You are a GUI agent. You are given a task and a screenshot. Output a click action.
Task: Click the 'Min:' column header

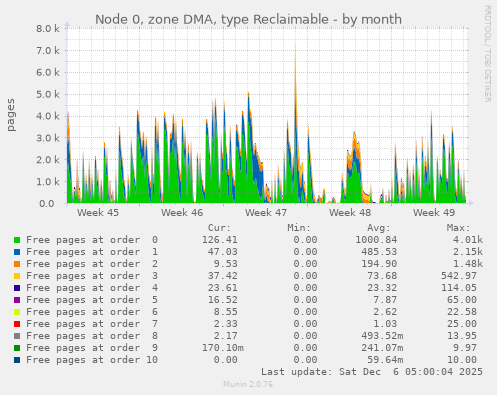[299, 228]
